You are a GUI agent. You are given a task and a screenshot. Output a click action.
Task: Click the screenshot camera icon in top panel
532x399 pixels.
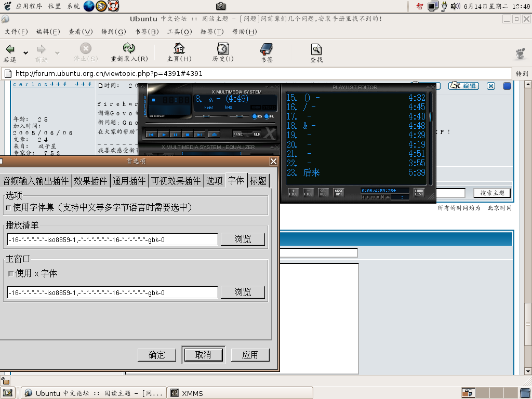(221, 6)
